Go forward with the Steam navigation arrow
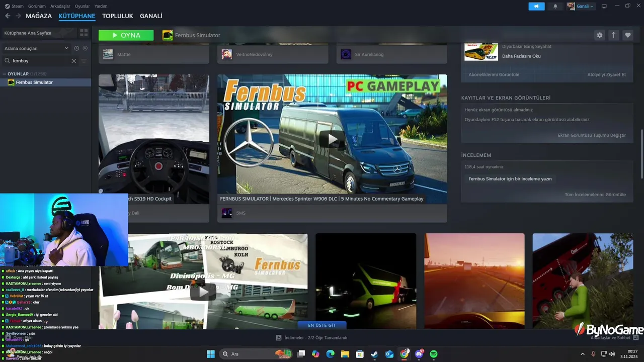644x362 pixels. (18, 16)
